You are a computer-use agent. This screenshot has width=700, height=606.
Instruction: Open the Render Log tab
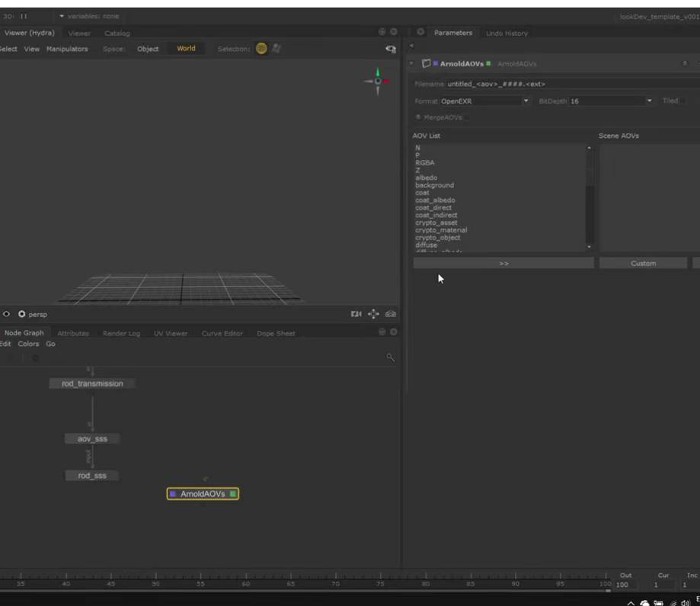click(x=121, y=333)
